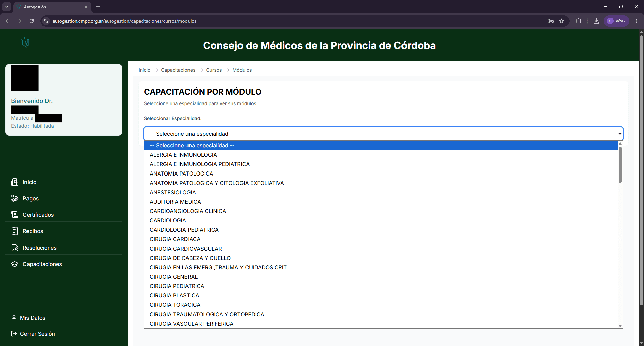Open the Cursos breadcrumb link
644x346 pixels.
click(x=214, y=70)
